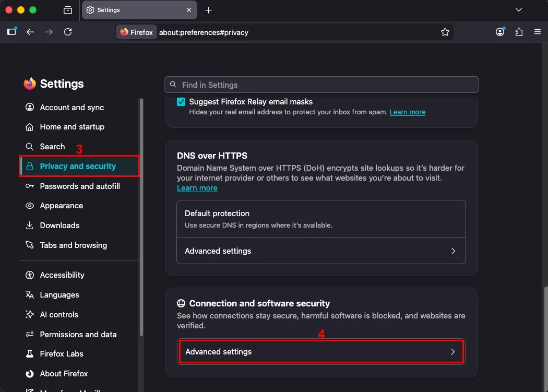The width and height of the screenshot is (548, 392).
Task: Click the Accessibility icon in sidebar
Action: (30, 275)
